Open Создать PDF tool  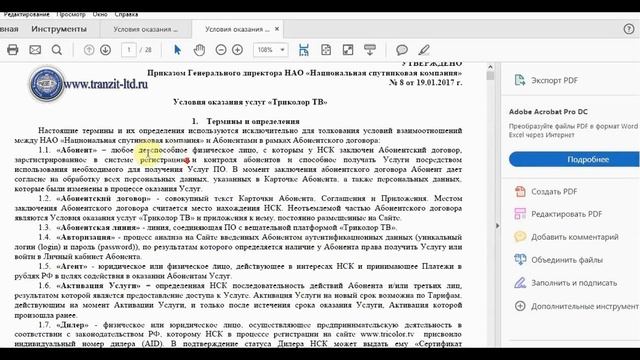554,191
